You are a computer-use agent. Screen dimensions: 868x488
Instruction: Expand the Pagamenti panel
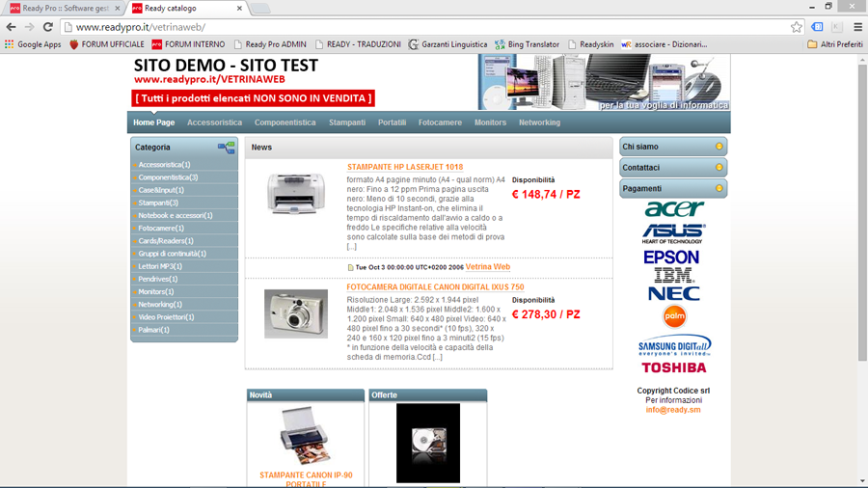[x=672, y=189]
